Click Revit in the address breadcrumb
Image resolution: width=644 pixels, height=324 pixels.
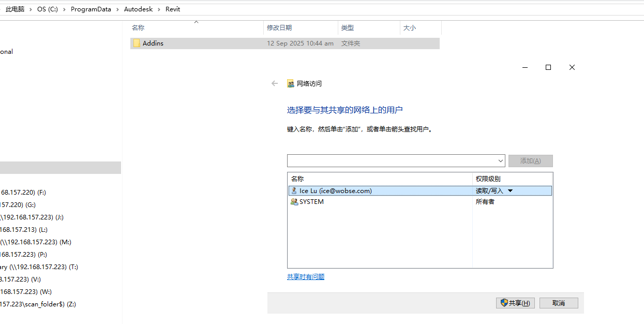pyautogui.click(x=173, y=9)
